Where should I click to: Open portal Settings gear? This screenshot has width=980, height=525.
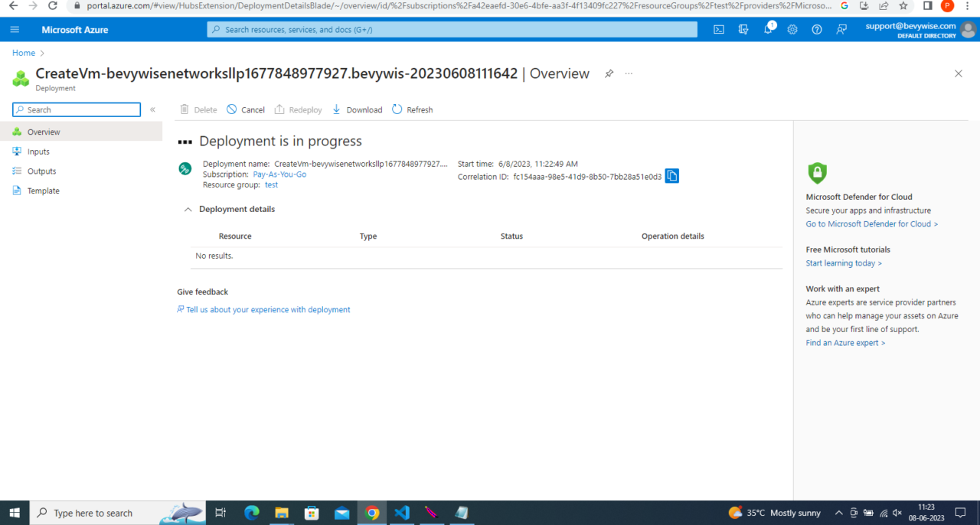click(x=792, y=30)
